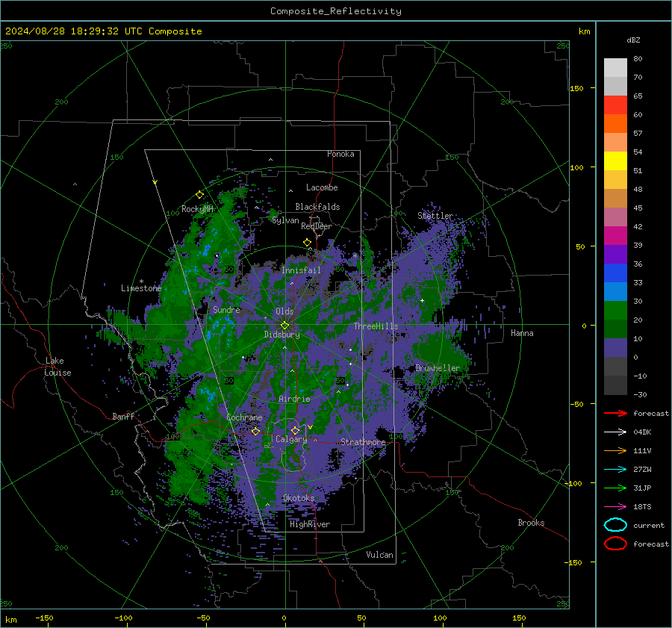Click the Innisfail label
The image size is (672, 628).
pyautogui.click(x=301, y=270)
